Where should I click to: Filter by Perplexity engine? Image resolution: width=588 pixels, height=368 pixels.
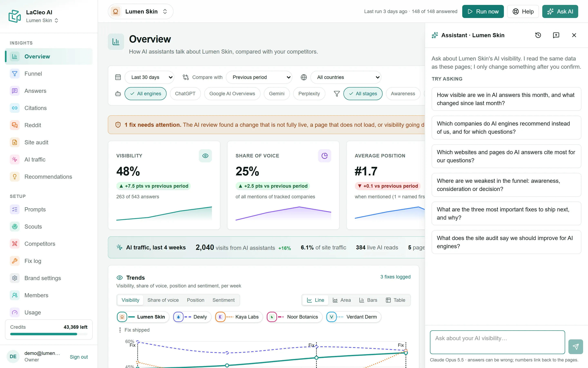point(309,94)
